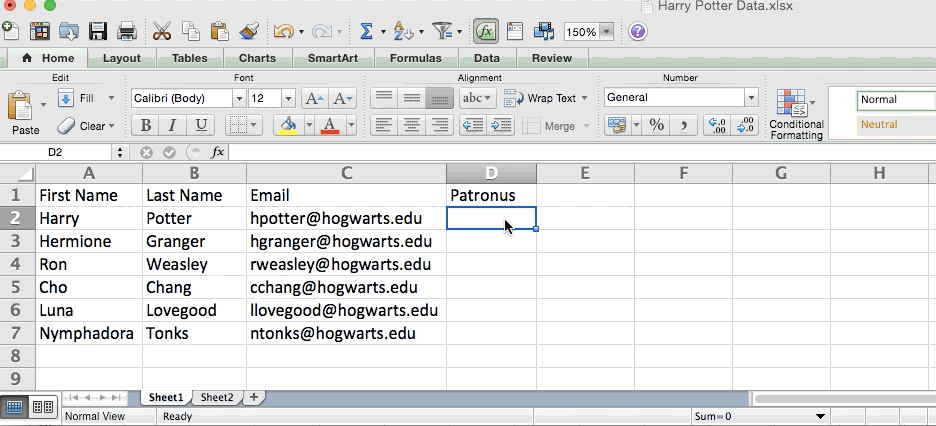Open the Calibri font name dropdown
Viewport: 936px width, 426px height.
239,98
